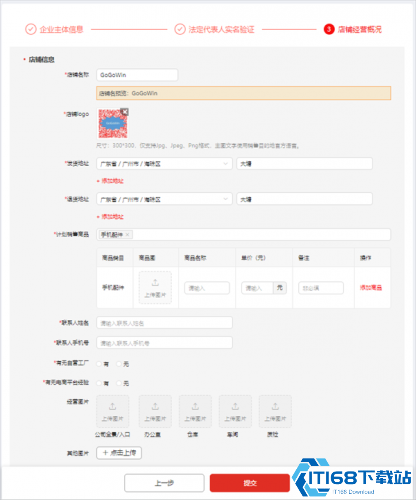Open the shipping address region dropdown
Image resolution: width=416 pixels, height=500 pixels.
click(x=164, y=164)
